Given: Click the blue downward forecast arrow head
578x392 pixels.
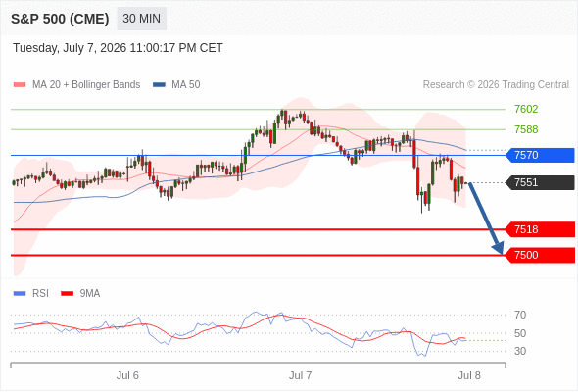Looking at the screenshot, I should [x=499, y=248].
